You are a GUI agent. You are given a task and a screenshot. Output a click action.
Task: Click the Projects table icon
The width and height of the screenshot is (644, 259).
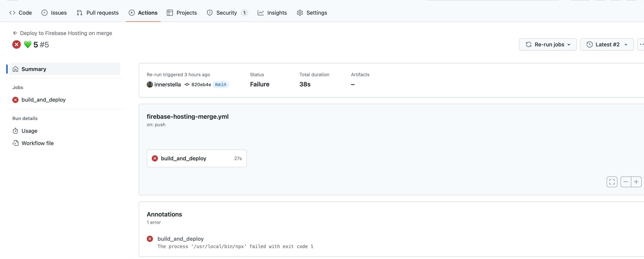(x=170, y=13)
